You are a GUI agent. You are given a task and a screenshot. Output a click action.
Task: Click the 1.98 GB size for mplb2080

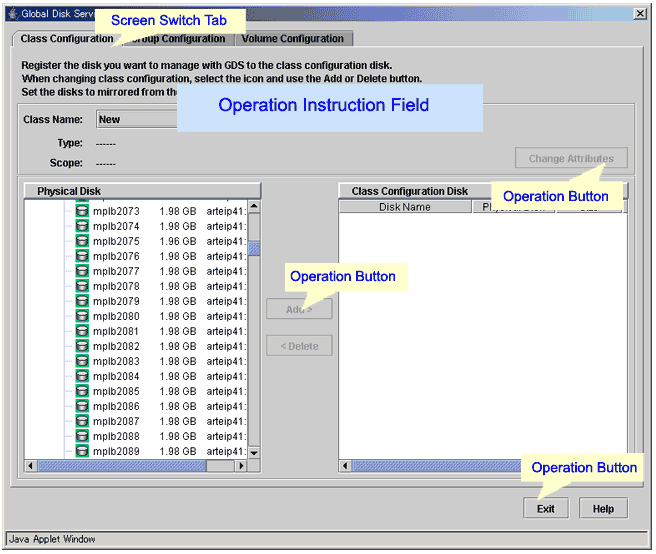[178, 316]
